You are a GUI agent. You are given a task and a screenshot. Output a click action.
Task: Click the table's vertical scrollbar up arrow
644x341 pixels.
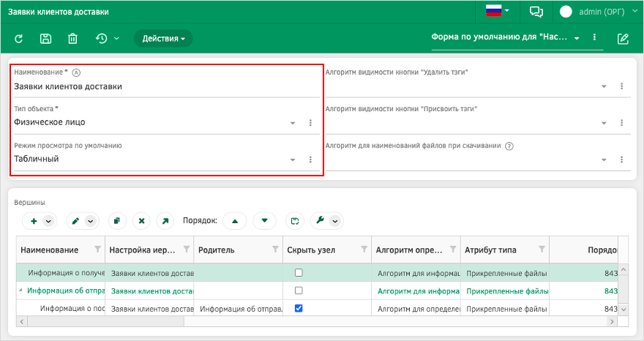[x=623, y=269]
